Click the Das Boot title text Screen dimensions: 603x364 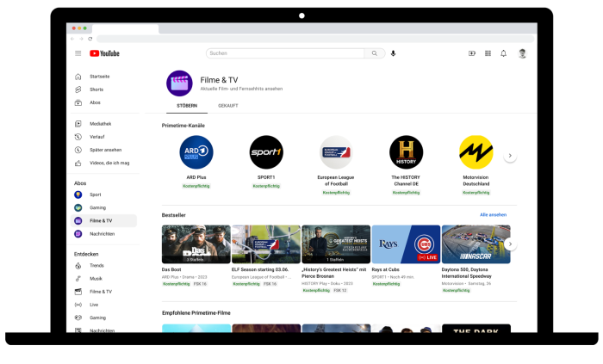(x=171, y=270)
